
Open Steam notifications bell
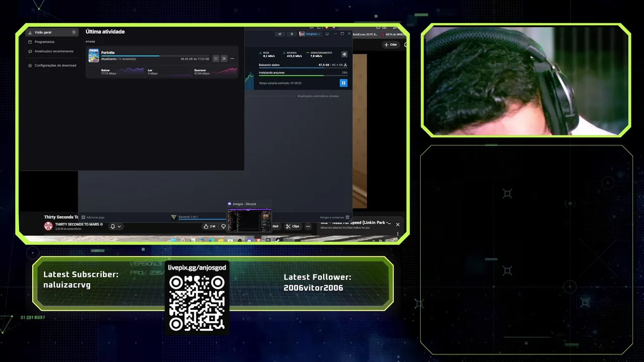292,34
